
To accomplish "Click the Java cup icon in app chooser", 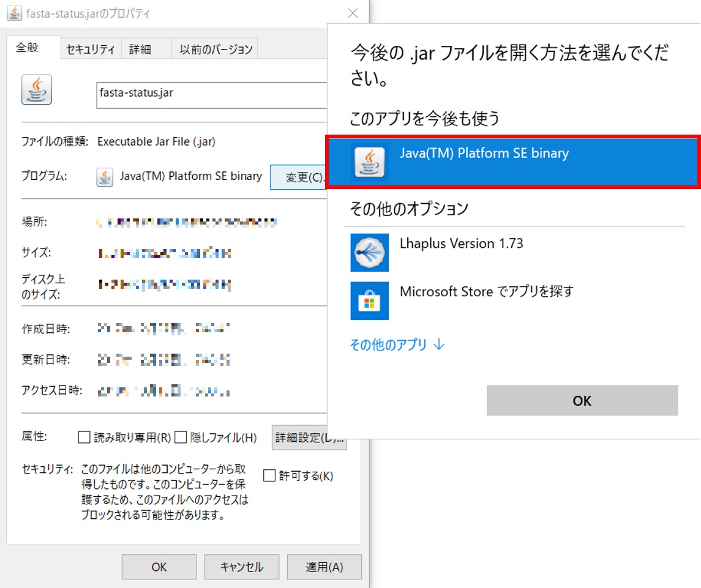I will pos(369,162).
